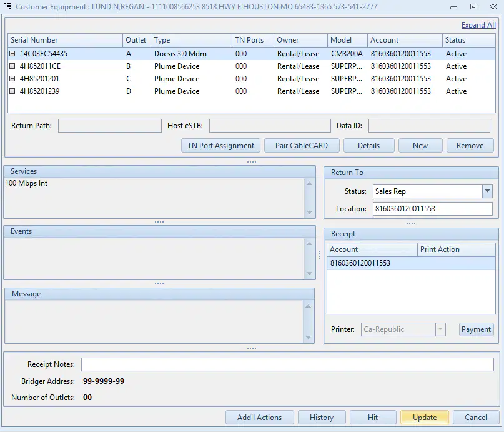504x432 pixels.
Task: Click Services list scroll up arrow
Action: (309, 184)
